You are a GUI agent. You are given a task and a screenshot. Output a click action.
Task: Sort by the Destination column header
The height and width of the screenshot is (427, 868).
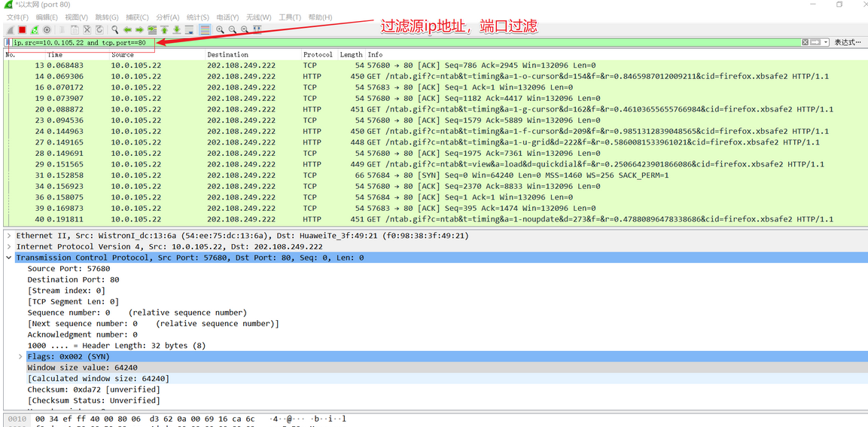(x=253, y=55)
